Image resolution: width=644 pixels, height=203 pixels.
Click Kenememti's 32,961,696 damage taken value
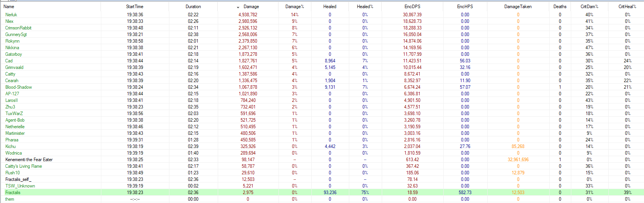click(x=518, y=160)
